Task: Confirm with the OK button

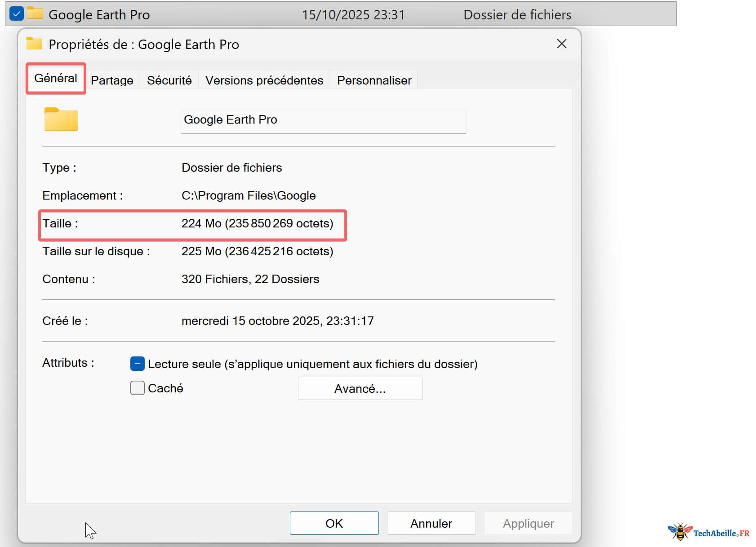Action: click(x=334, y=523)
